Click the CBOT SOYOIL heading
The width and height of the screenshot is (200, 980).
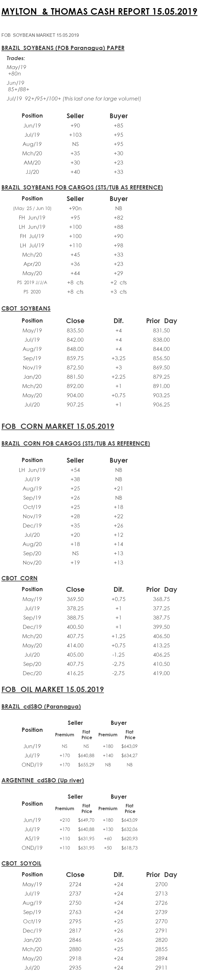click(21, 864)
